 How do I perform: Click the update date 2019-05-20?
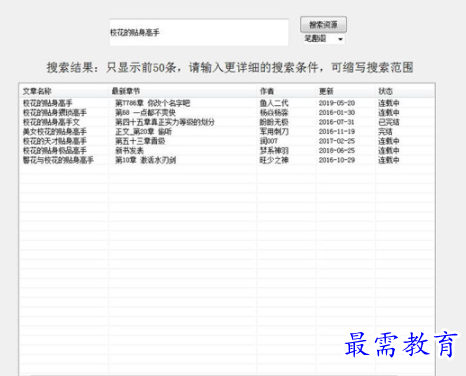(x=337, y=103)
